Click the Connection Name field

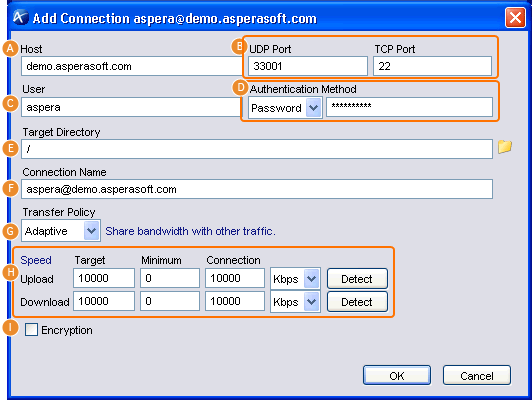pos(257,189)
